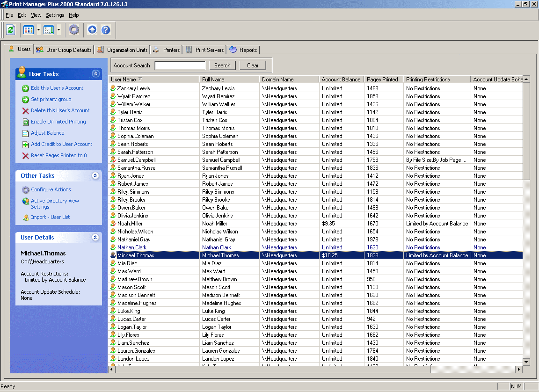This screenshot has width=539, height=392.
Task: Click the Help question mark toolbar icon
Action: click(x=106, y=30)
